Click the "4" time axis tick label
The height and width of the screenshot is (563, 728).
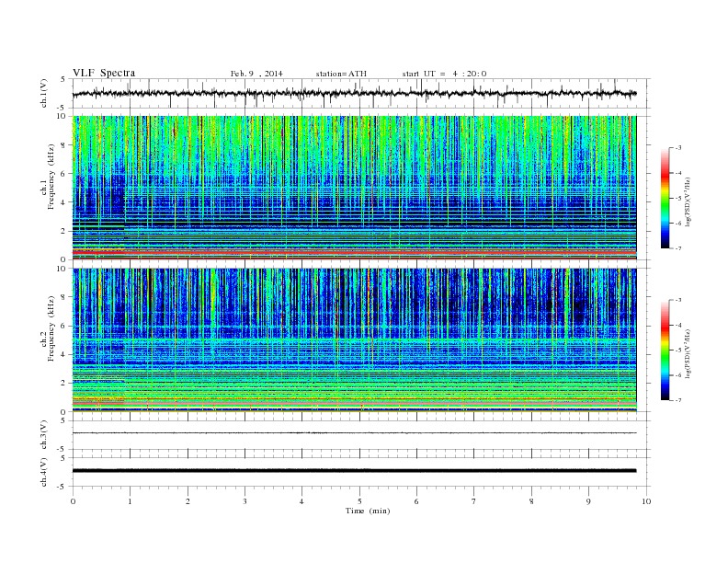[x=301, y=501]
